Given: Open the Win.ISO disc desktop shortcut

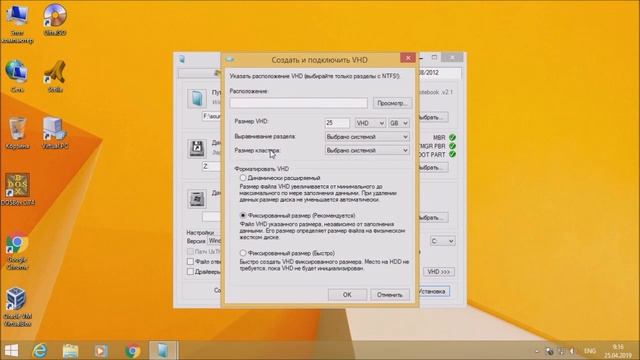Looking at the screenshot, I should [x=55, y=20].
